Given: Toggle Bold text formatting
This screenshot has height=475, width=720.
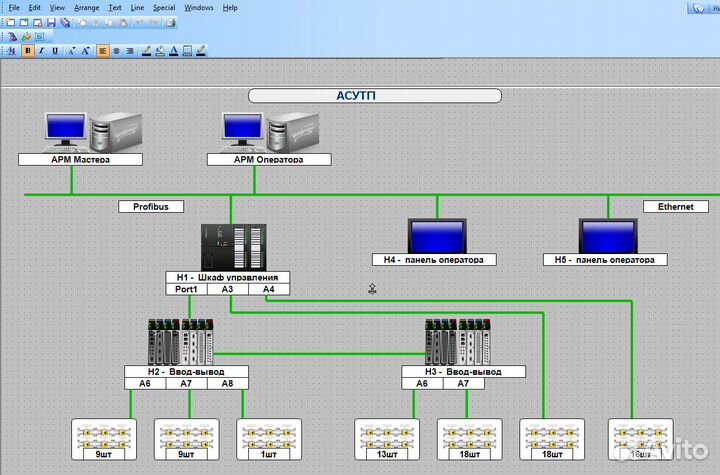Looking at the screenshot, I should click(27, 50).
